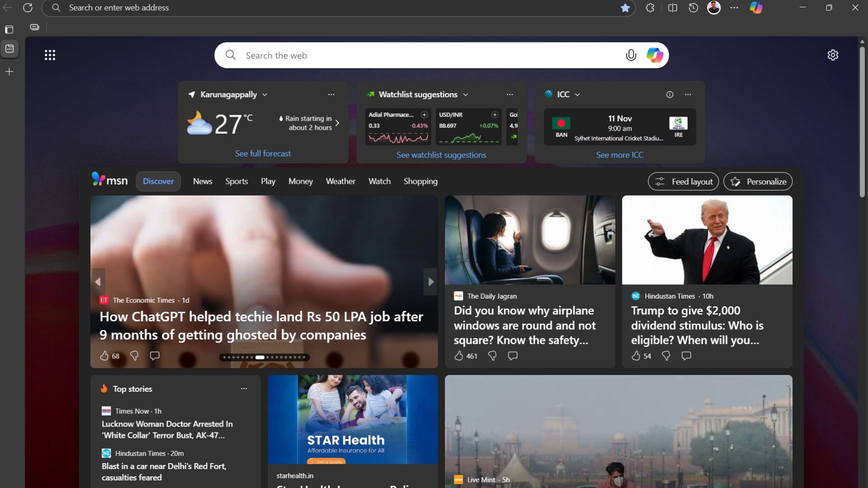
Task: Like the ChatGPT techie article
Action: click(104, 356)
